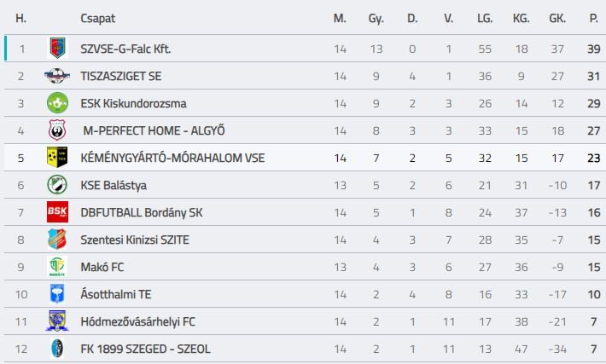Sort table by the P. points header

coord(594,18)
